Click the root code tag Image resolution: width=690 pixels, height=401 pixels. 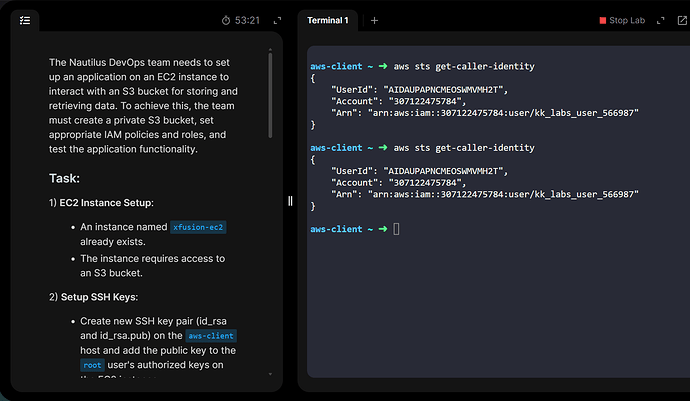click(x=92, y=365)
